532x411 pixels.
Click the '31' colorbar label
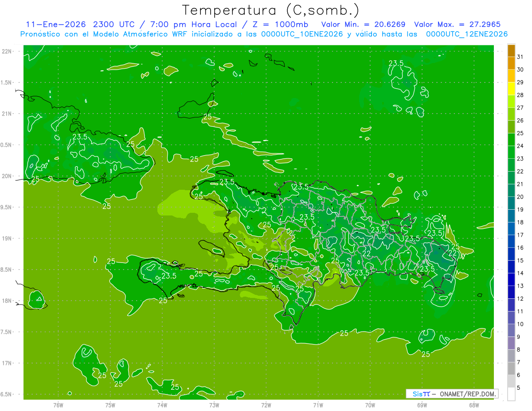pos(520,57)
